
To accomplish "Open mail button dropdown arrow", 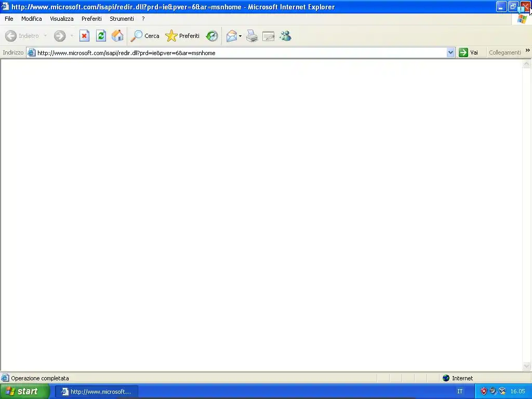I will 240,36.
